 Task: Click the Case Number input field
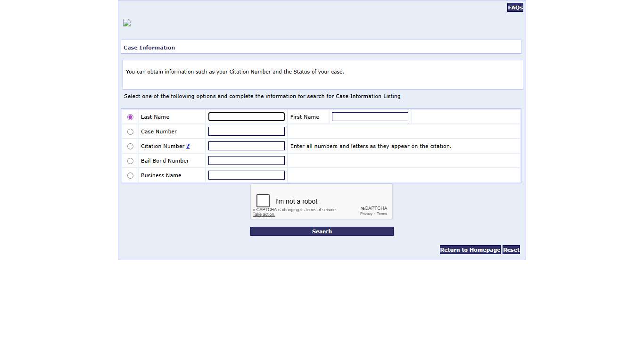[246, 131]
